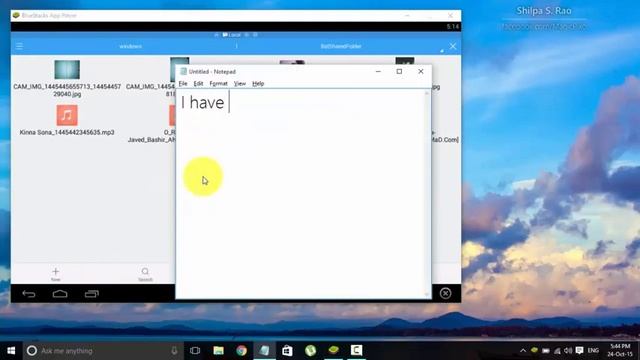Open the first CAM_IMG jpg thumbnail
Image resolution: width=640 pixels, height=360 pixels.
[x=67, y=69]
